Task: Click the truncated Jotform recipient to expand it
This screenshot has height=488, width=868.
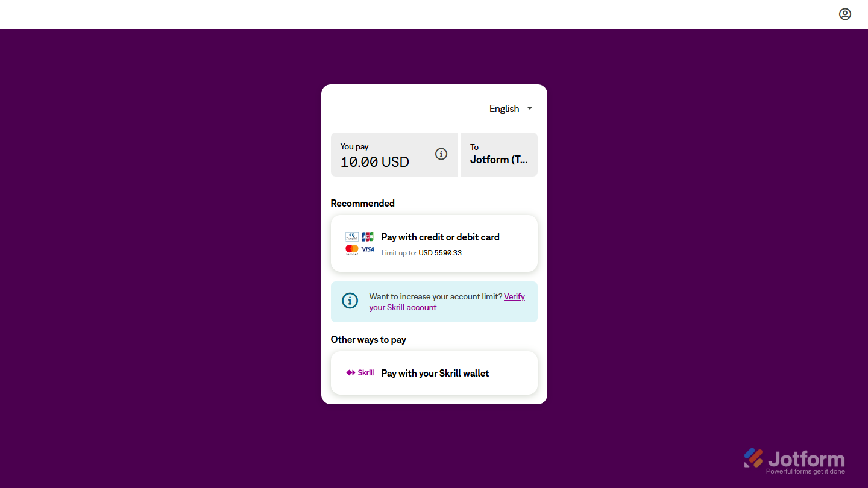Action: pyautogui.click(x=498, y=160)
